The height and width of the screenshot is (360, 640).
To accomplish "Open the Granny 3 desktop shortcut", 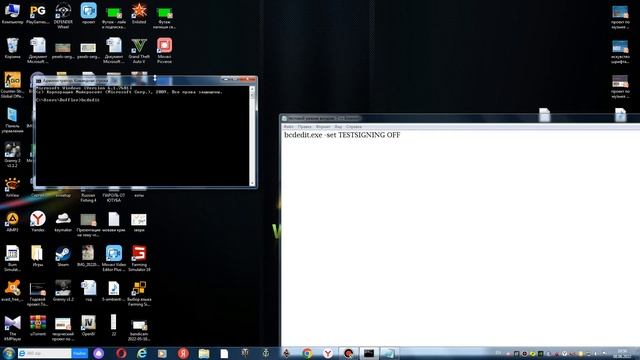I will (12, 154).
